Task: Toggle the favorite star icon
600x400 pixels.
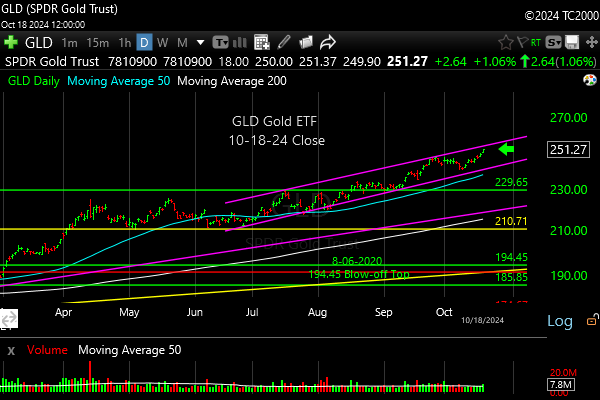Action: 505,42
